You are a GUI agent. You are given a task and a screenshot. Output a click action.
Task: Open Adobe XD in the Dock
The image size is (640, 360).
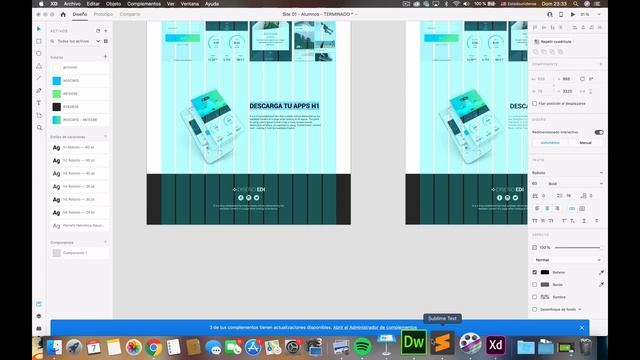coord(496,345)
